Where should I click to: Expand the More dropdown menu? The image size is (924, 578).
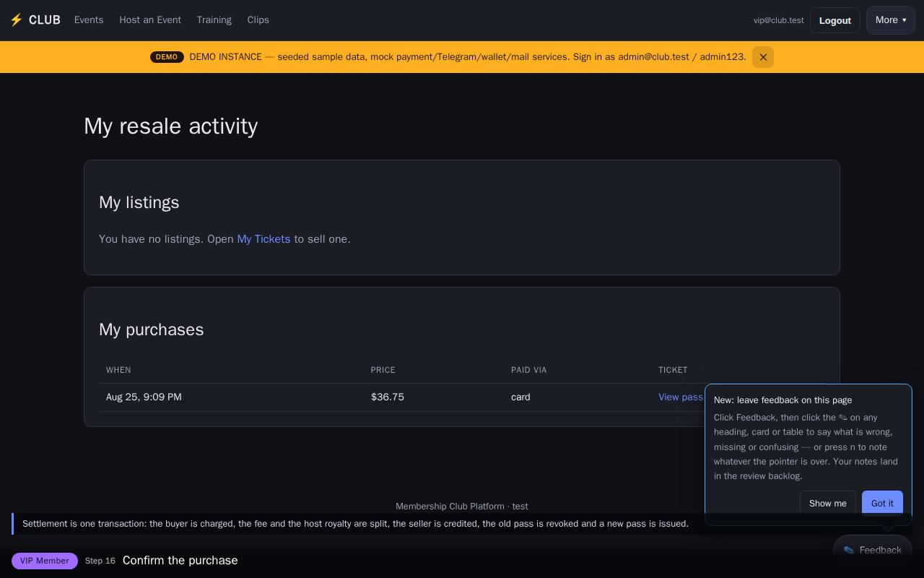pyautogui.click(x=890, y=20)
